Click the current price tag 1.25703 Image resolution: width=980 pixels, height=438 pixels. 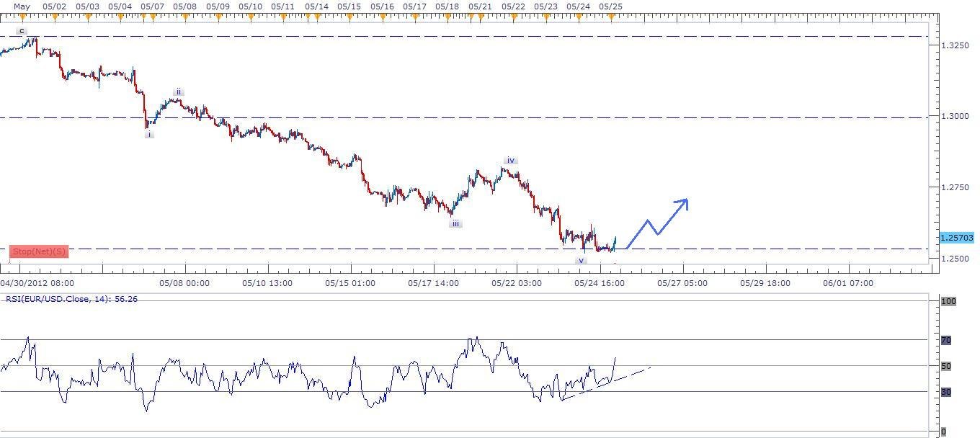[956, 237]
